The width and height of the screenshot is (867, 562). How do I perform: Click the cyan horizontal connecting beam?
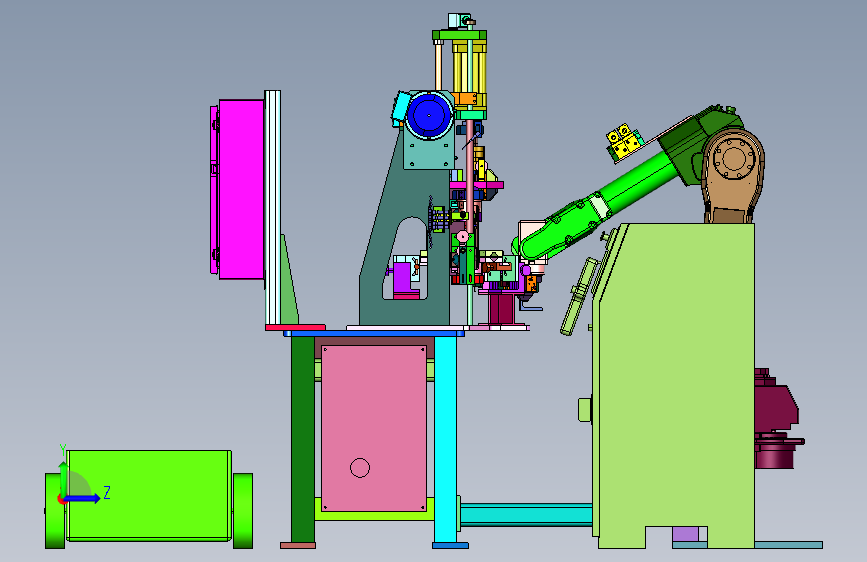(x=526, y=514)
